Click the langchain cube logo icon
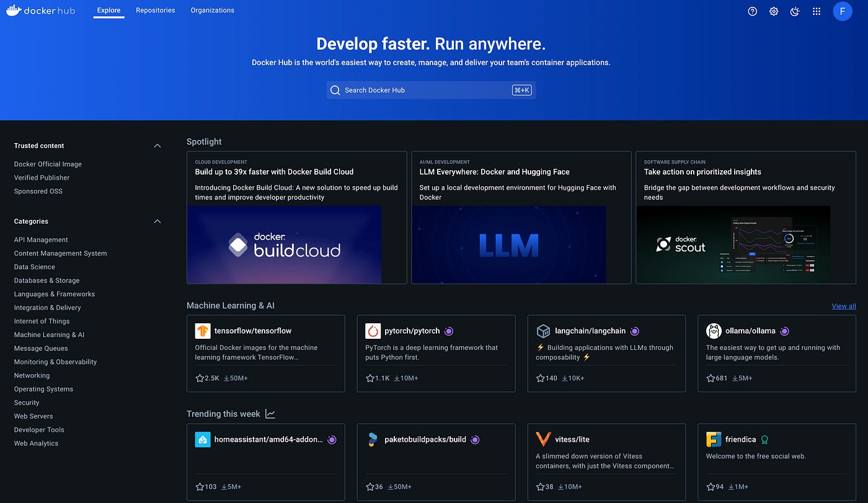The height and width of the screenshot is (503, 868). tap(544, 331)
